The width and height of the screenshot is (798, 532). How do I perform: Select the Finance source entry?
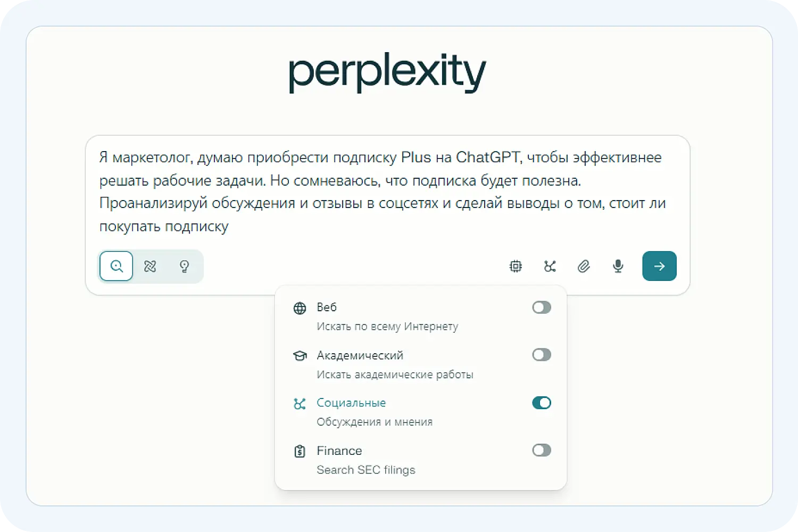click(x=339, y=451)
